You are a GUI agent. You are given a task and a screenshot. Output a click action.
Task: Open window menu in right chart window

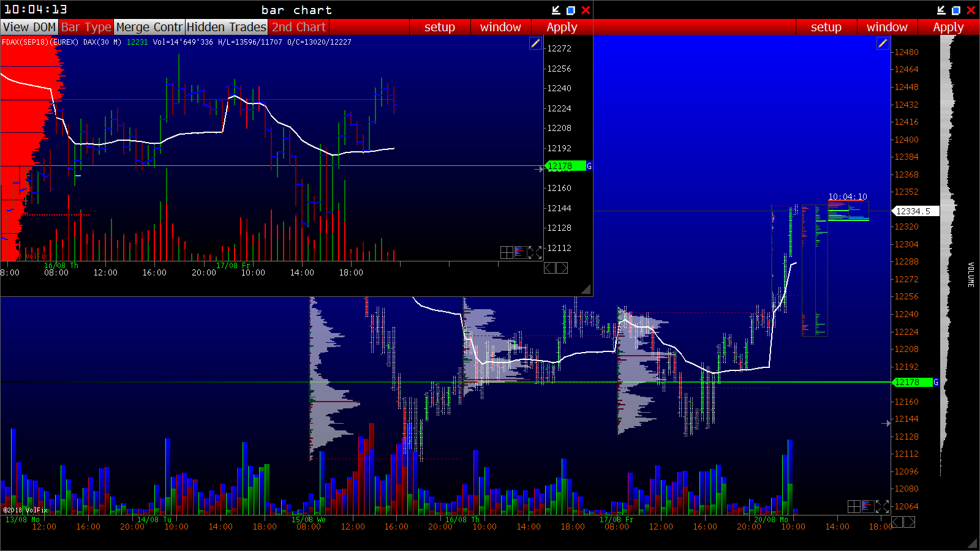click(887, 27)
